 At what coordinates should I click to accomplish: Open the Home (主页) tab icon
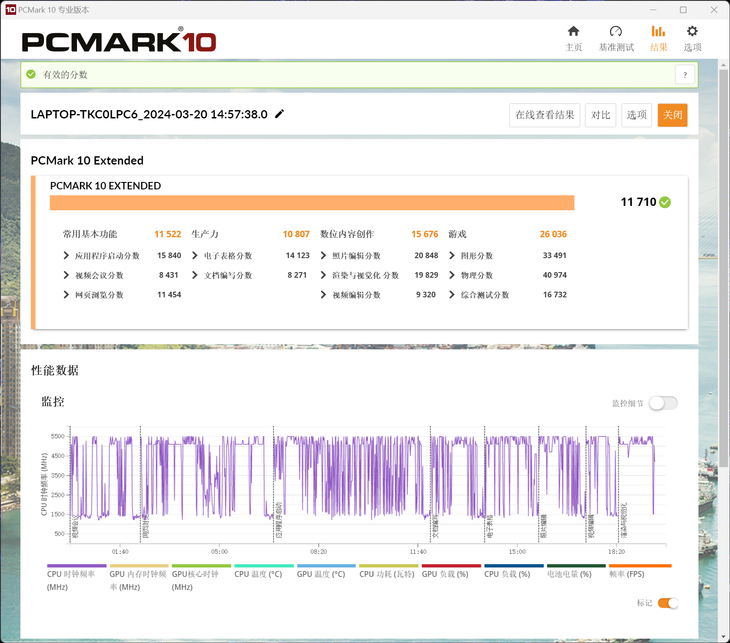tap(573, 32)
